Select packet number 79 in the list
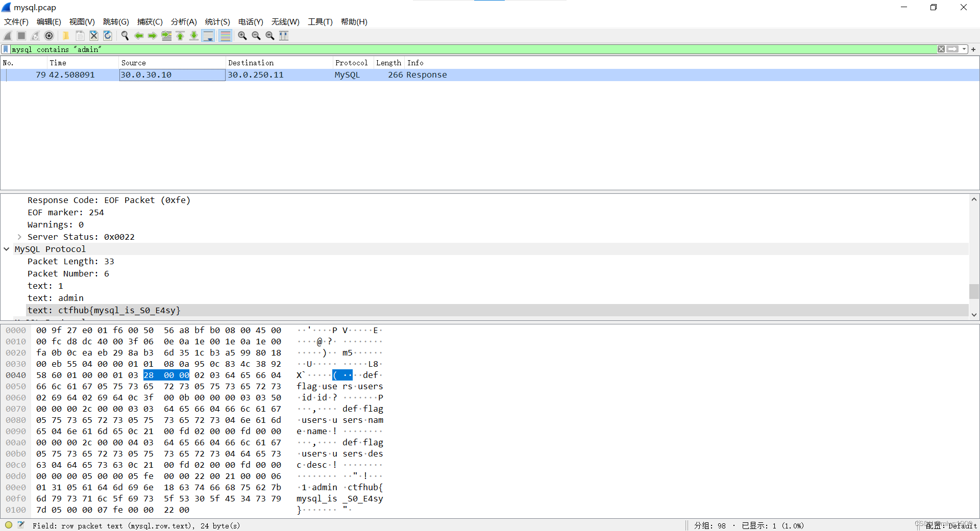Image resolution: width=980 pixels, height=531 pixels. (x=204, y=74)
